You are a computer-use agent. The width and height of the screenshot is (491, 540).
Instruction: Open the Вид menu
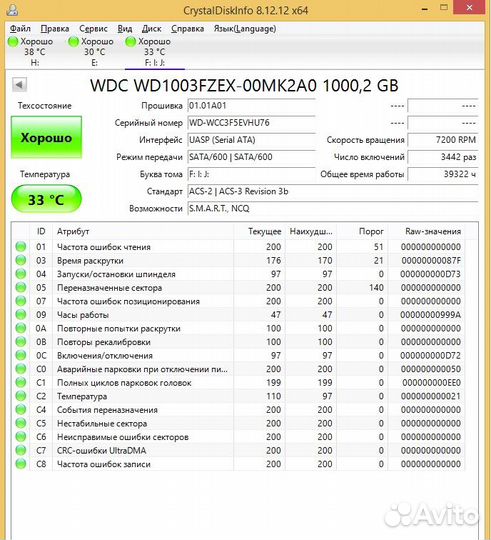point(125,29)
